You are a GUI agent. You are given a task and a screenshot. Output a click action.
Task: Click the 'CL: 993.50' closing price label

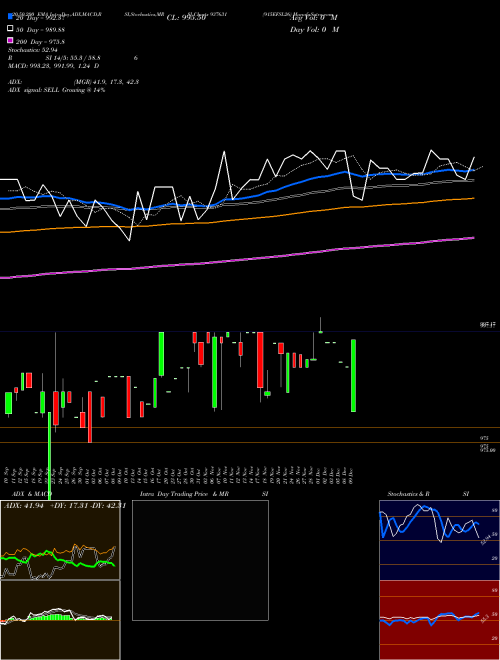(x=186, y=18)
